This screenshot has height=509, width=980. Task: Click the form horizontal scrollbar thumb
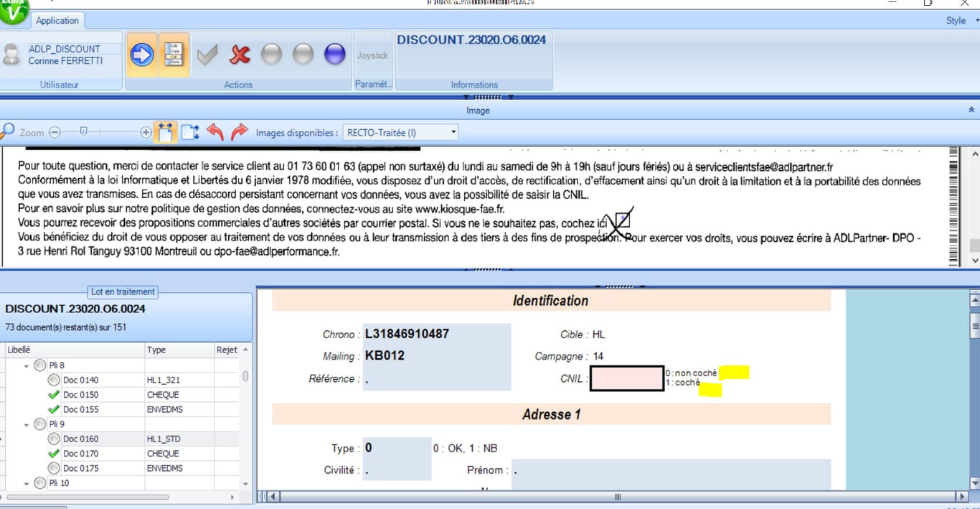(617, 496)
